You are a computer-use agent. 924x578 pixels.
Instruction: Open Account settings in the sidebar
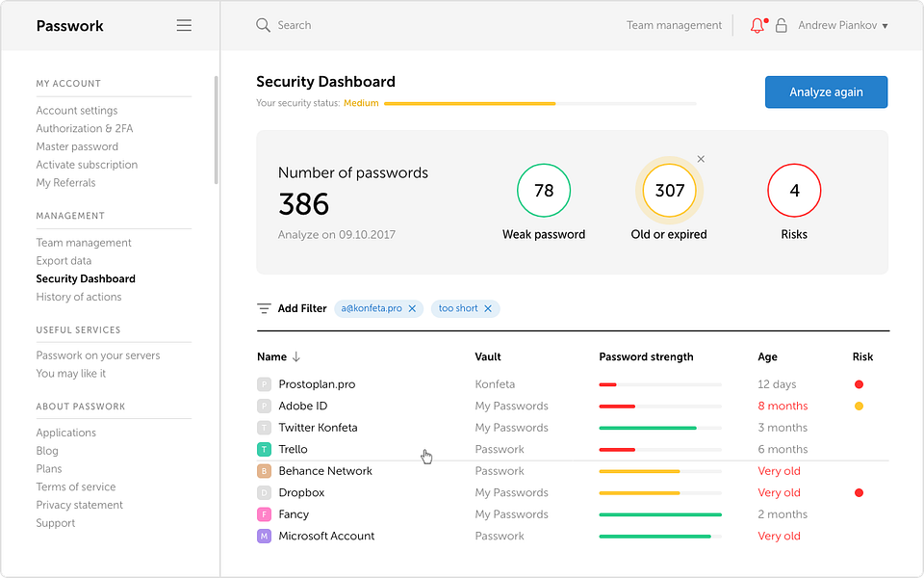coord(77,110)
